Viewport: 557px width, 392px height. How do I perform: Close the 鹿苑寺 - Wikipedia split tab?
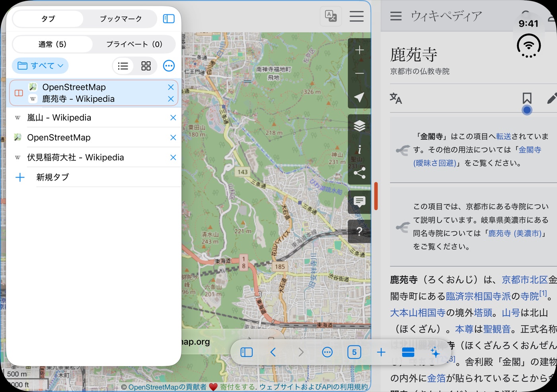171,99
